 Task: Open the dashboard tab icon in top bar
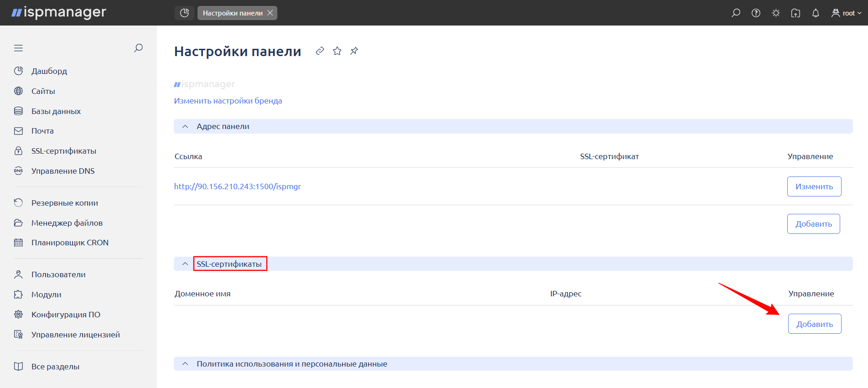point(184,13)
